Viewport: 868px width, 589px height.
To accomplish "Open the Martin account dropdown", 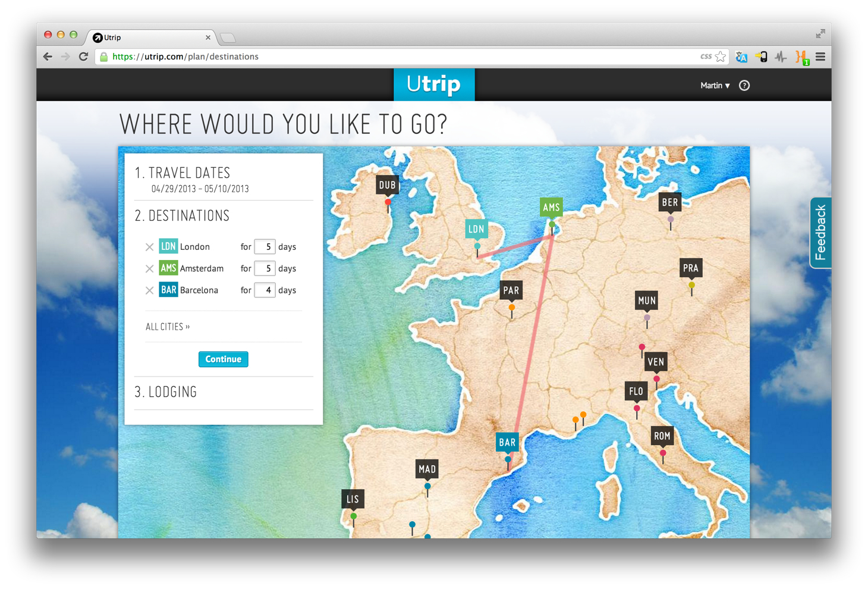I will (x=714, y=85).
